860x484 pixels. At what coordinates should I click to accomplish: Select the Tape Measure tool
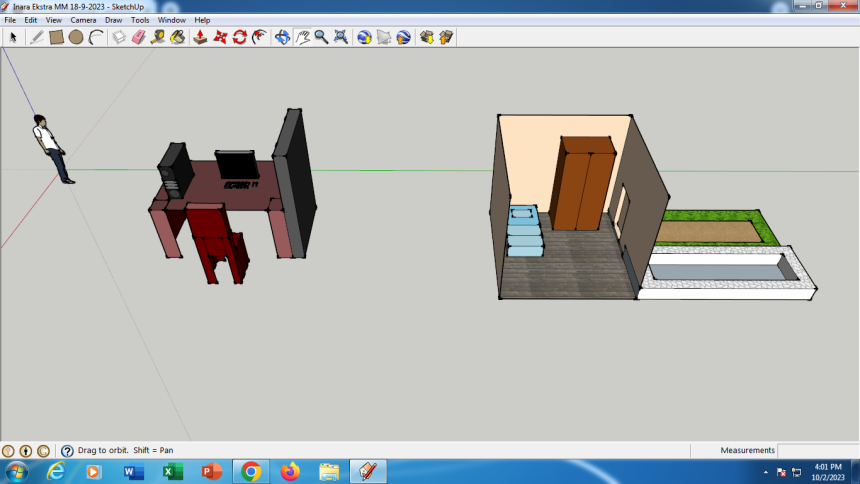(158, 37)
